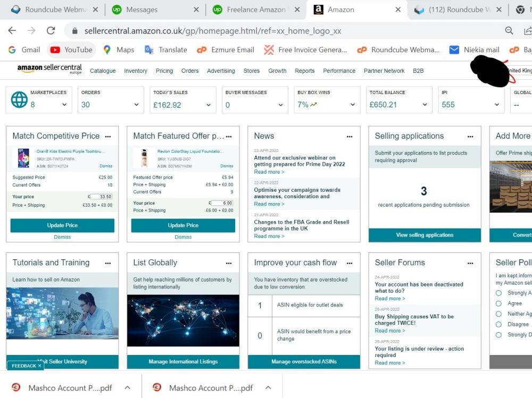532x398 pixels.
Task: Expand first Mashco Account PDF download options
Action: click(128, 387)
